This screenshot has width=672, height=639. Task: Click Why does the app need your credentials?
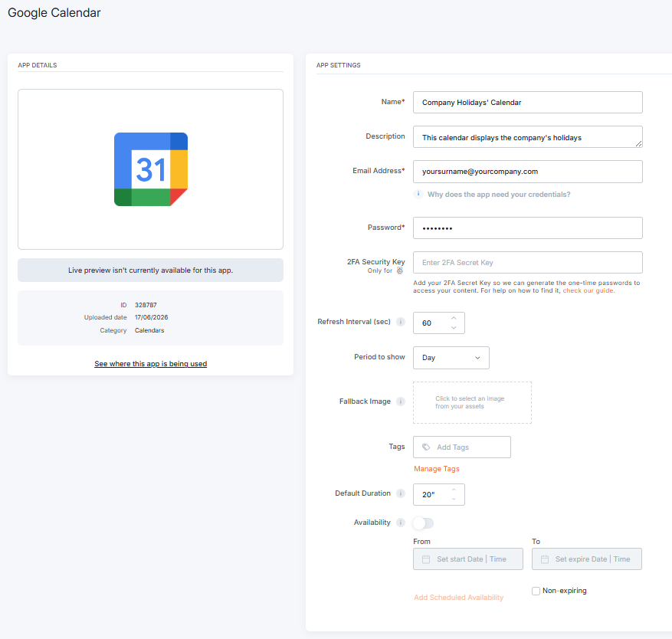499,195
